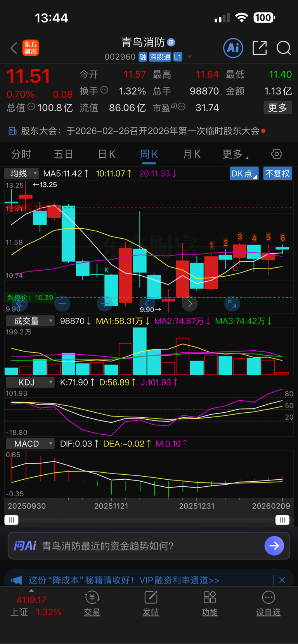Open chart settings gear icon
Image resolution: width=298 pixels, height=644 pixels.
(277, 154)
